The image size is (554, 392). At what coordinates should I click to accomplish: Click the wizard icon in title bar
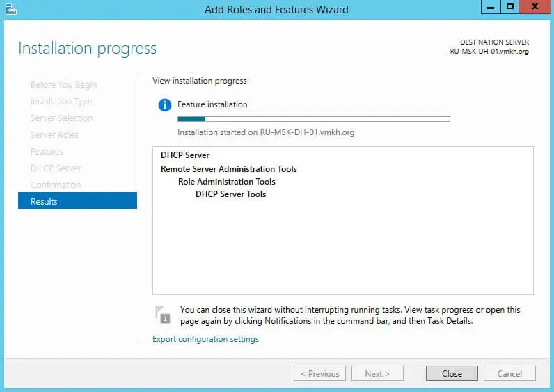tap(10, 9)
